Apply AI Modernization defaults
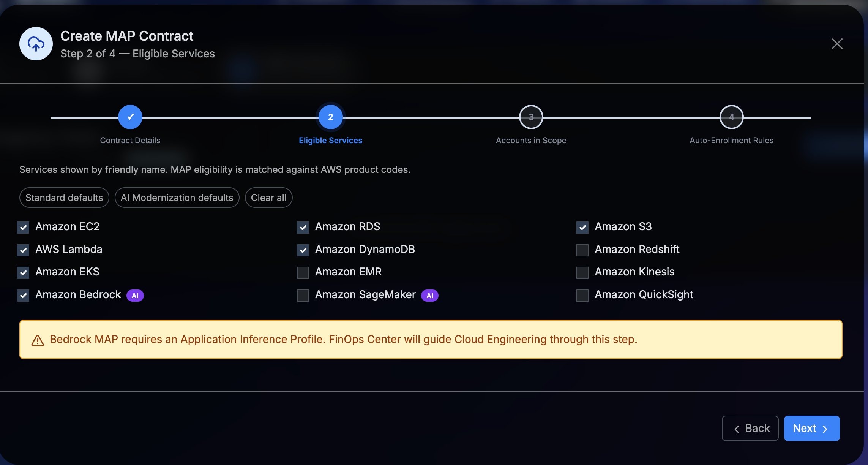Screen dimensions: 868x465 (177, 198)
